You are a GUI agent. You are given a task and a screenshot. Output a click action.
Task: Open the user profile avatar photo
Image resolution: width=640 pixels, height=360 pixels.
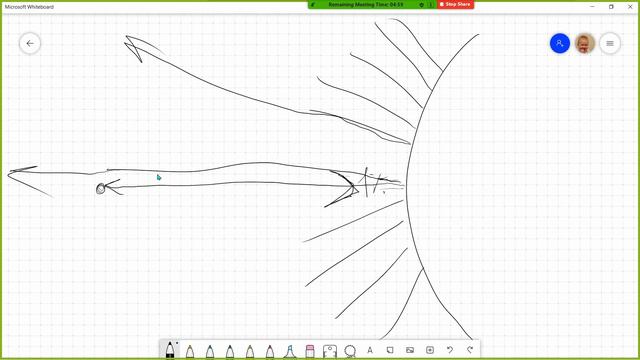coord(584,43)
